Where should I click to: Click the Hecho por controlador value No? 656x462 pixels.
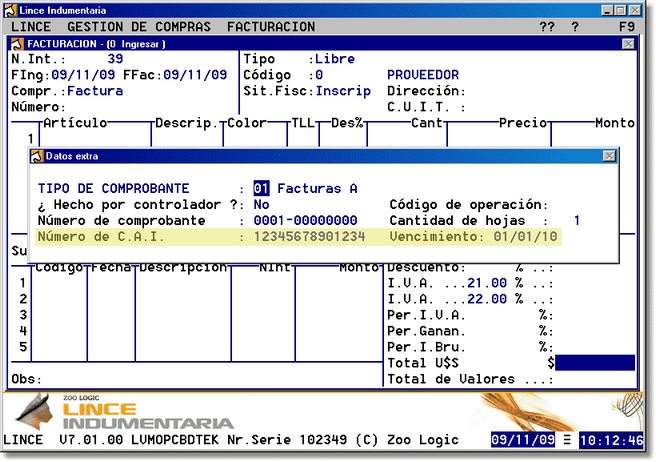[x=261, y=204]
